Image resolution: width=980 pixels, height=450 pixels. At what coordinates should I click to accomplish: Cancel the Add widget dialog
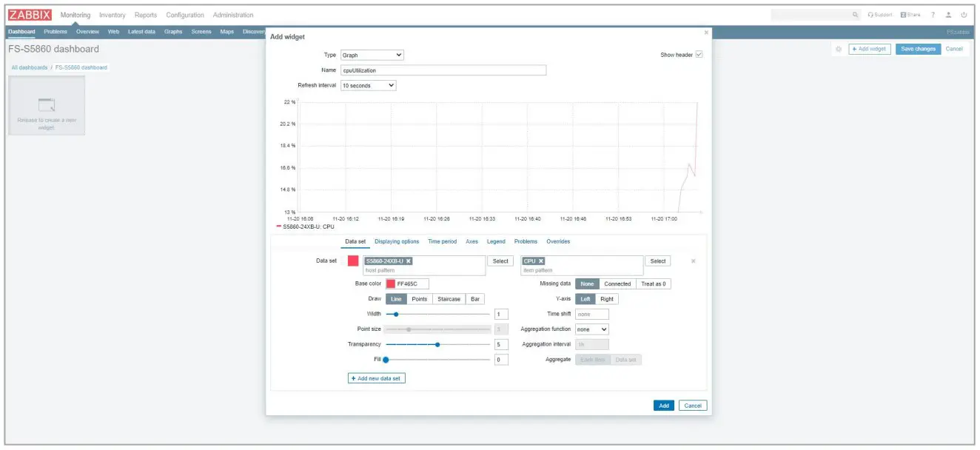click(693, 406)
